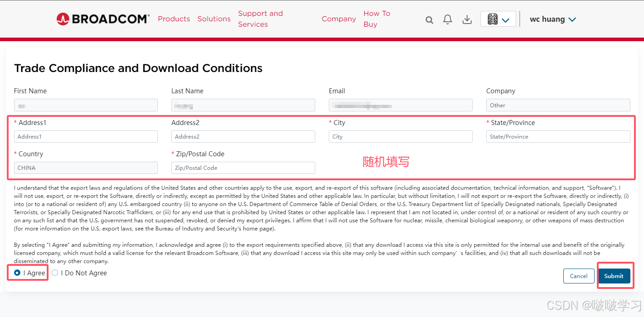Open Support and Services menu

coord(260,19)
